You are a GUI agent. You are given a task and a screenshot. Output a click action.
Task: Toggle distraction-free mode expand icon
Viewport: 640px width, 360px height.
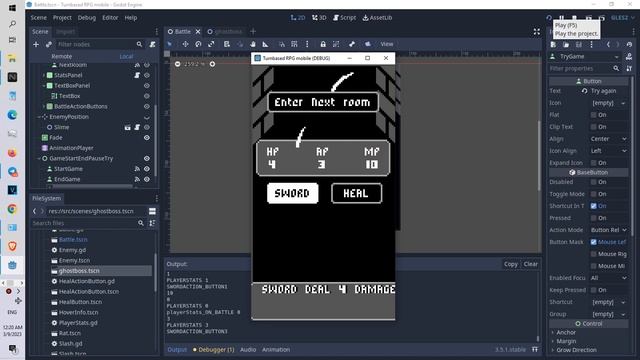(537, 31)
